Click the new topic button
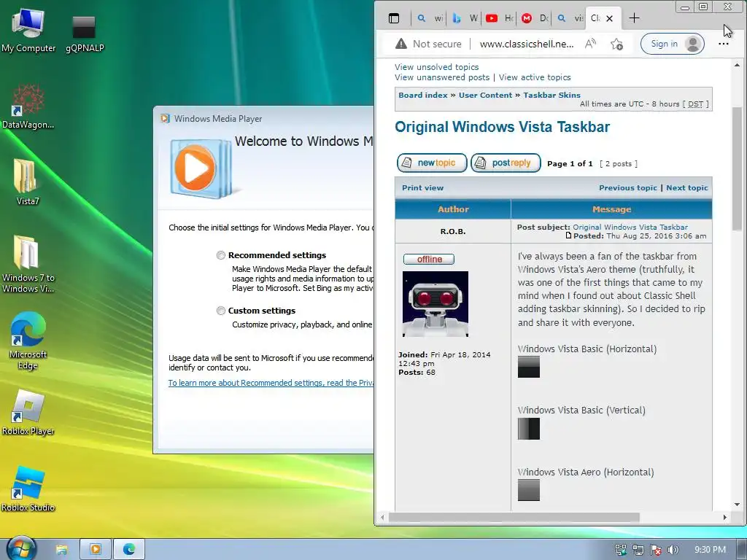747x560 pixels. tap(432, 163)
